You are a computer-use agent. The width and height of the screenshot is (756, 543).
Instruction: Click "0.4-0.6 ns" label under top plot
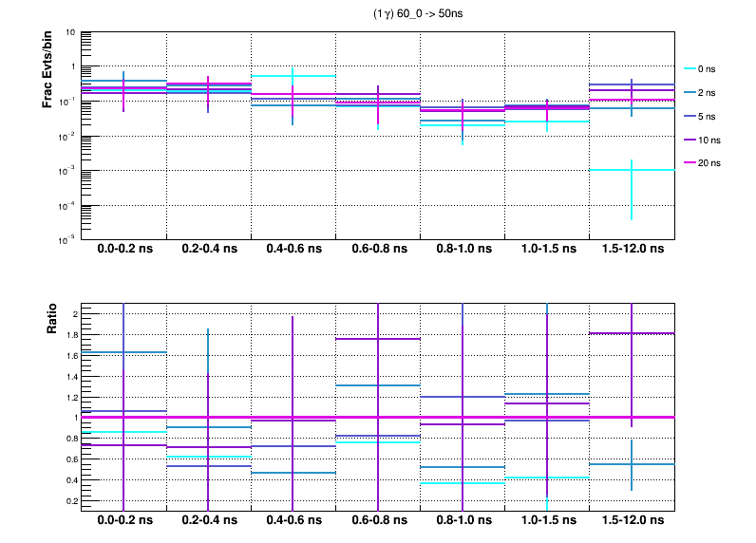[293, 251]
